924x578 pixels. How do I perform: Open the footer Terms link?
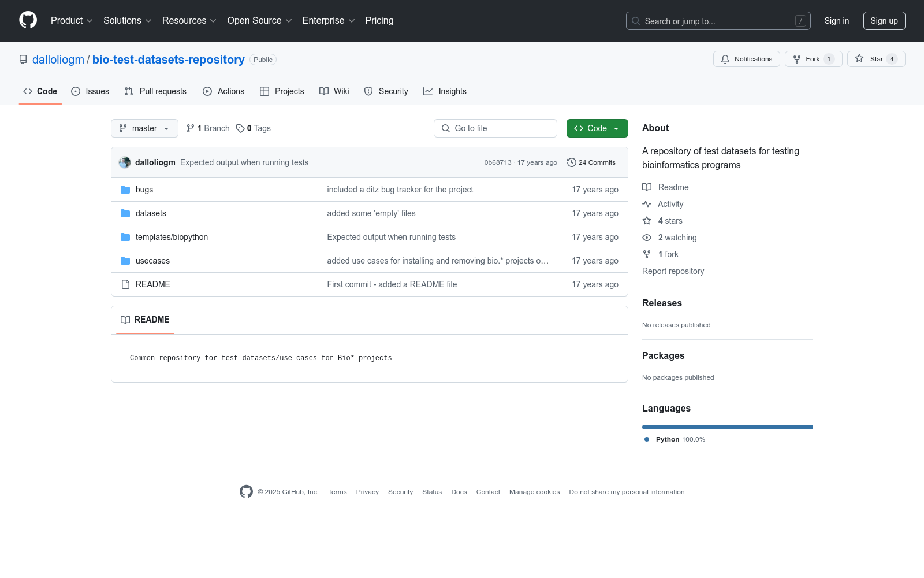point(337,492)
